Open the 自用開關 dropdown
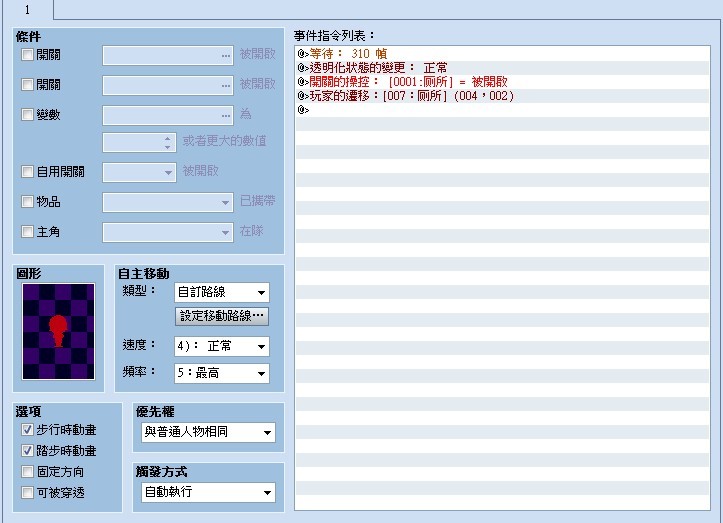The height and width of the screenshot is (523, 723). click(x=139, y=172)
